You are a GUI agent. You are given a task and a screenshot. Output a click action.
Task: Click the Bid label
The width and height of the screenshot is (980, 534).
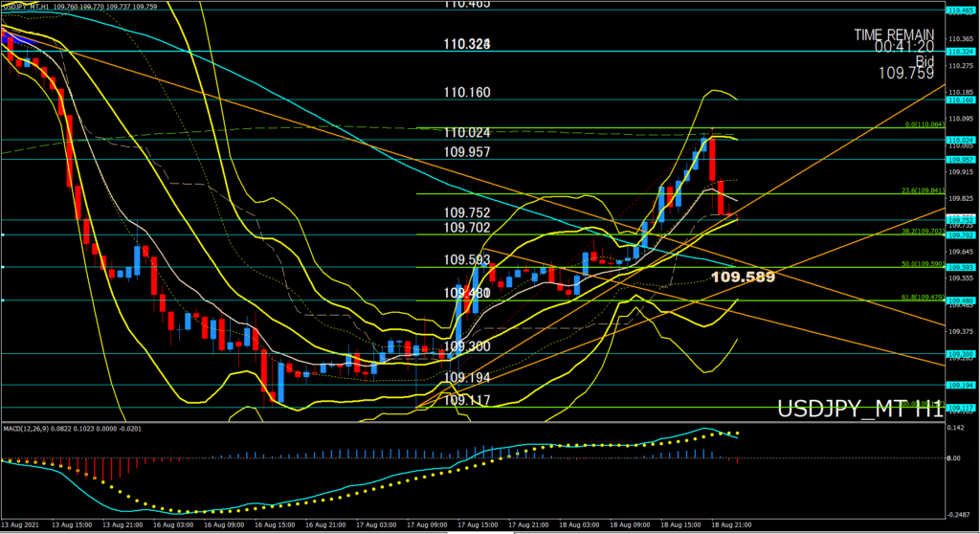click(925, 61)
